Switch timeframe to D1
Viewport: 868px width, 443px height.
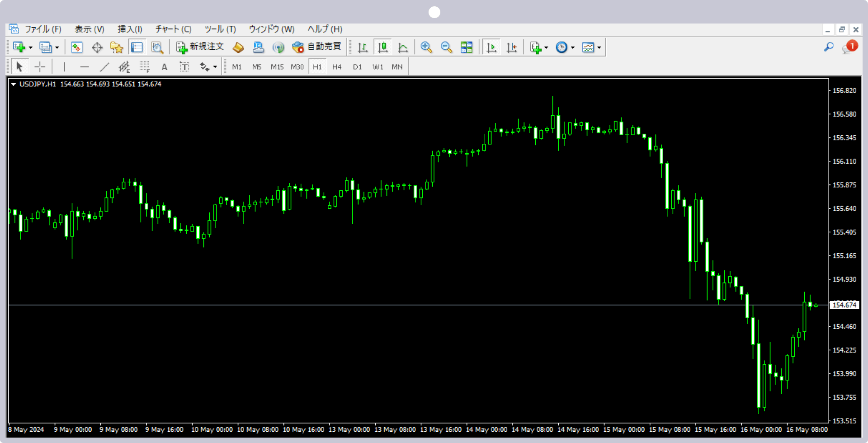(357, 67)
